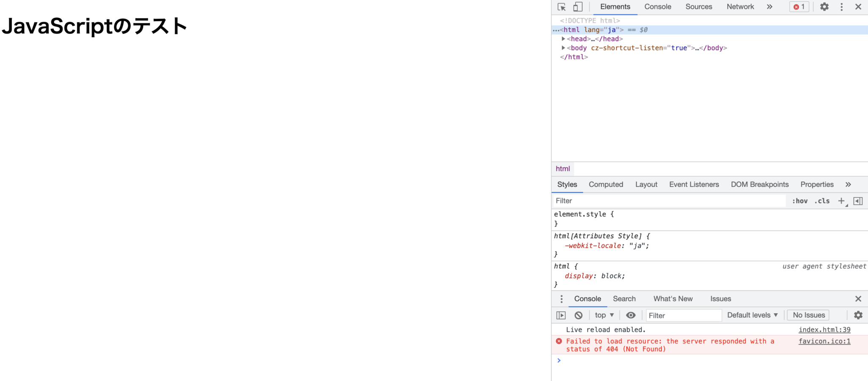Open console settings gear icon
Screen dimensions: 868x381
pyautogui.click(x=858, y=315)
